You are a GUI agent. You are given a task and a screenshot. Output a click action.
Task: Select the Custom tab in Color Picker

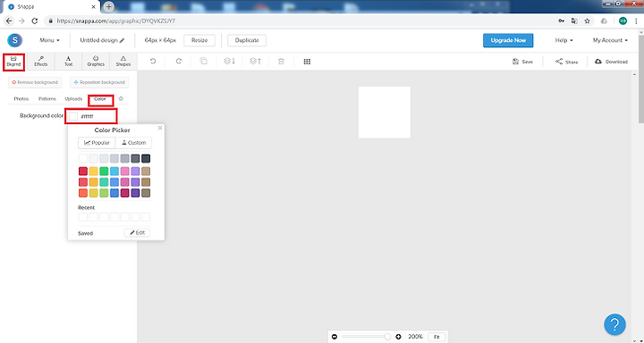pos(133,143)
